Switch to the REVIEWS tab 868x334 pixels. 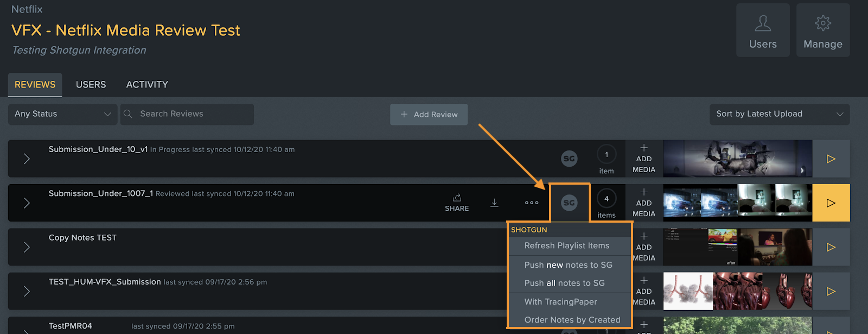pyautogui.click(x=35, y=85)
